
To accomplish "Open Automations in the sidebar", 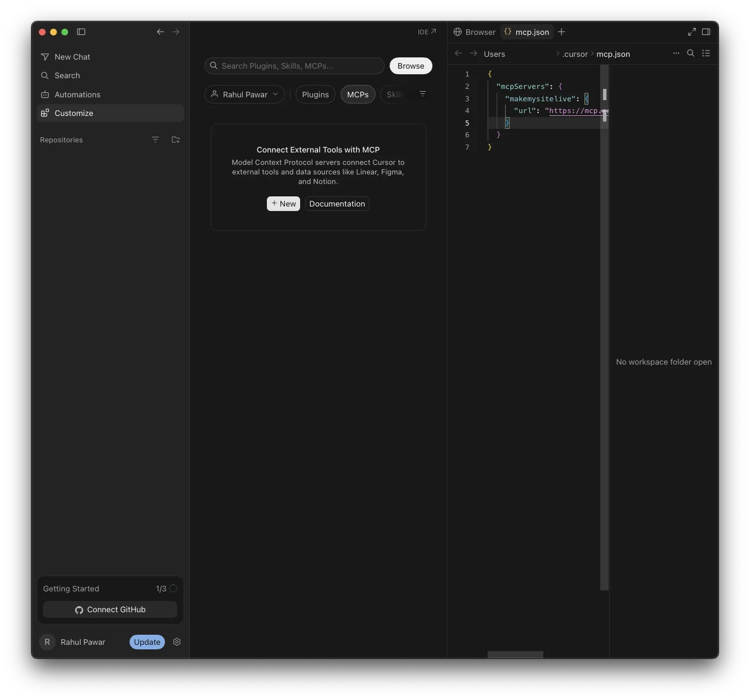I will 110,95.
